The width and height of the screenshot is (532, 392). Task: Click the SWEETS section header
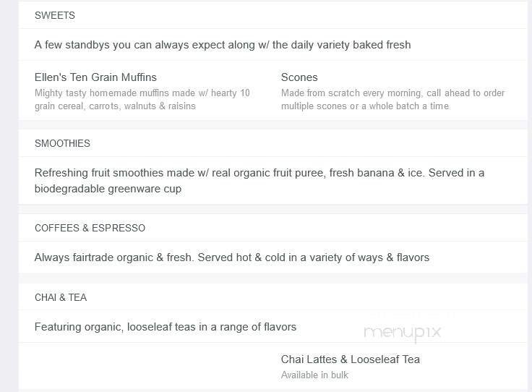(55, 15)
